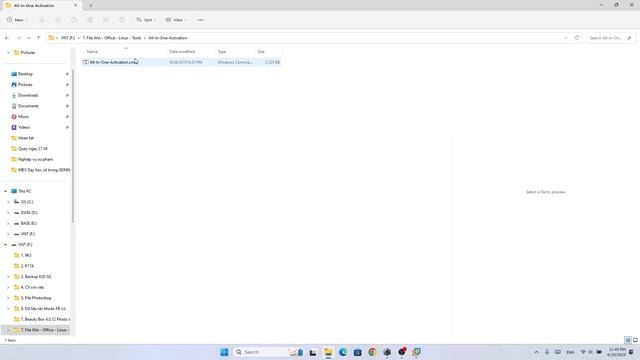Screen dimensions: 640x360
Task: Click VNT (F:) in the address breadcrumb
Action: tap(68, 38)
